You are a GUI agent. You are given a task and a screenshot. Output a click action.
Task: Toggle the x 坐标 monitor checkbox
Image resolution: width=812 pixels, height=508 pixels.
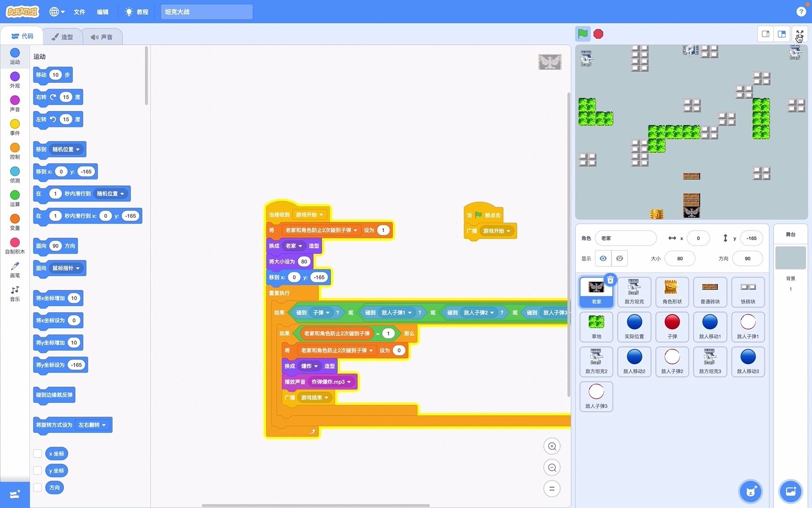pyautogui.click(x=38, y=453)
